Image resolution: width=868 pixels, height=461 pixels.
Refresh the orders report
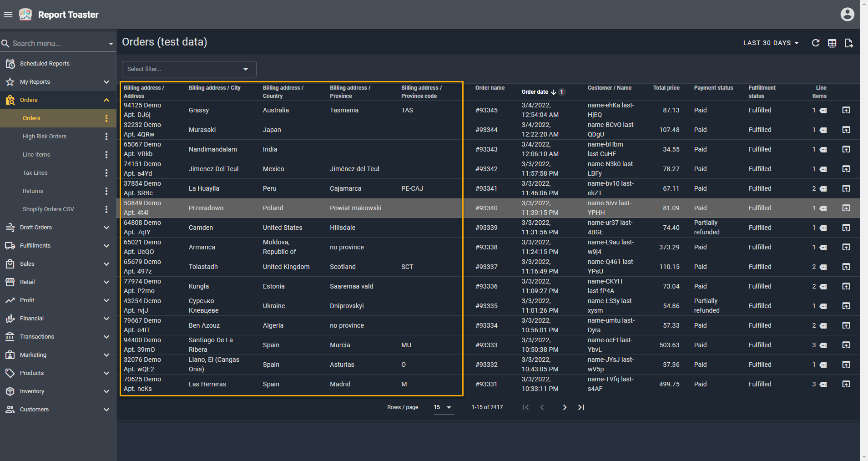coord(816,43)
